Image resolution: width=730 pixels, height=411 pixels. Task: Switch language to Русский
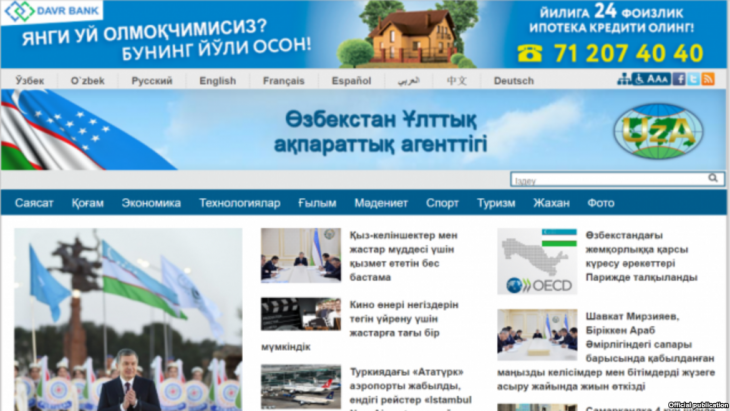[x=152, y=81]
